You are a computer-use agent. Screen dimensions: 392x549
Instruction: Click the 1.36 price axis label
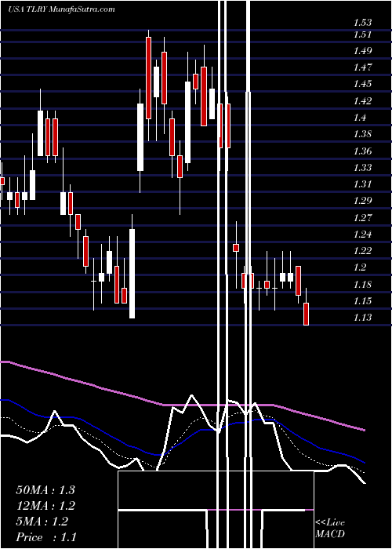coord(362,151)
